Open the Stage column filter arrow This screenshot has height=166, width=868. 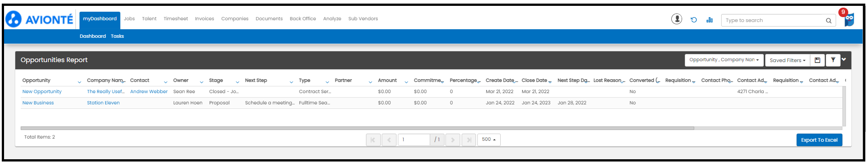point(238,82)
